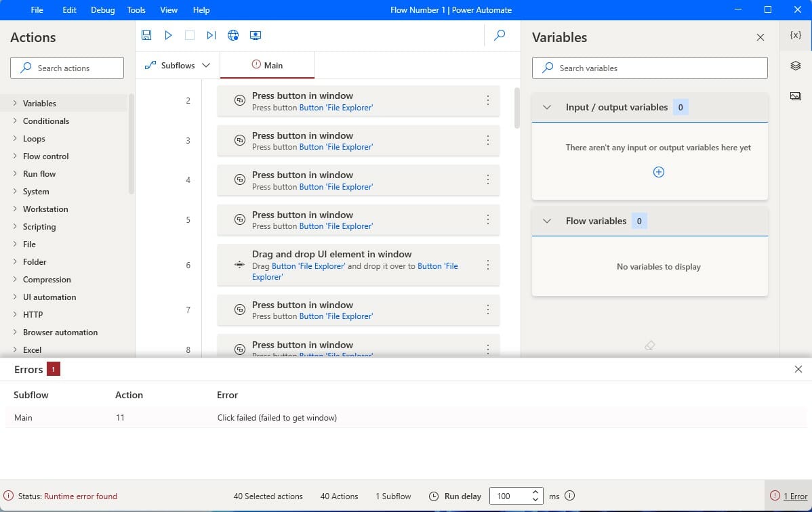
Task: Click the error icon on Main tab
Action: coord(256,65)
